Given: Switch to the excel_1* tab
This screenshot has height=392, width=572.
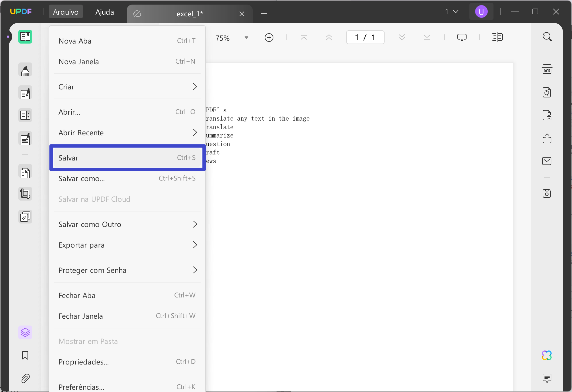Looking at the screenshot, I should pyautogui.click(x=189, y=14).
